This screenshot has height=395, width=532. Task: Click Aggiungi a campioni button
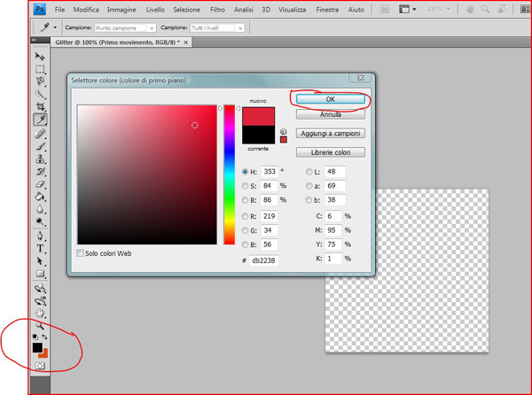[331, 134]
